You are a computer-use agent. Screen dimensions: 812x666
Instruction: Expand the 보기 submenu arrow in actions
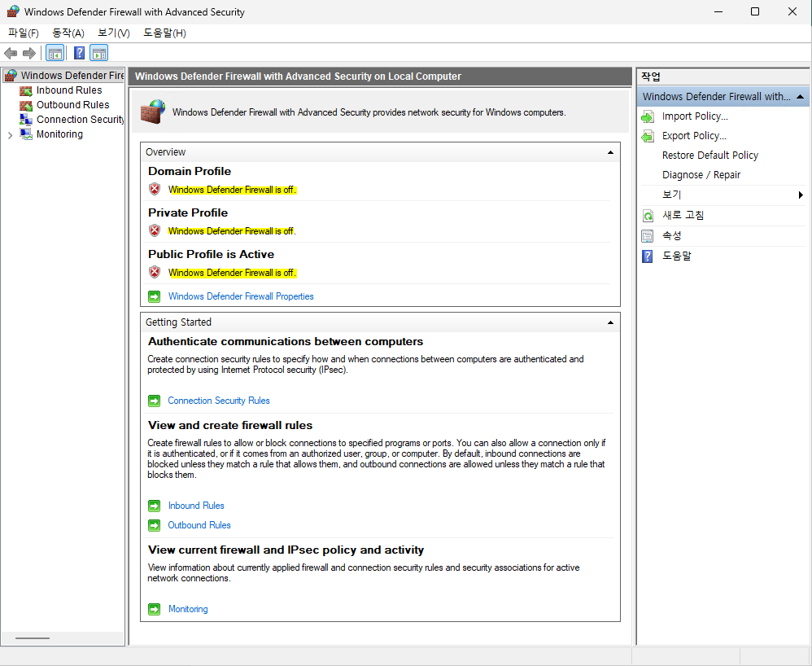coord(801,195)
